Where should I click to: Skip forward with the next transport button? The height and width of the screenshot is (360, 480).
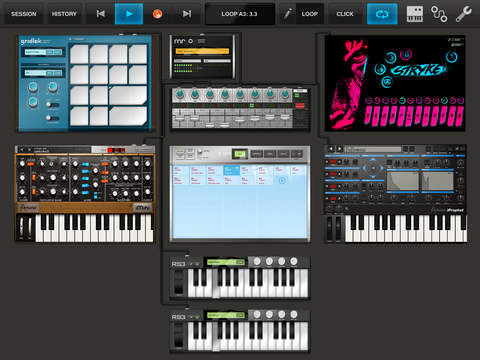point(187,14)
